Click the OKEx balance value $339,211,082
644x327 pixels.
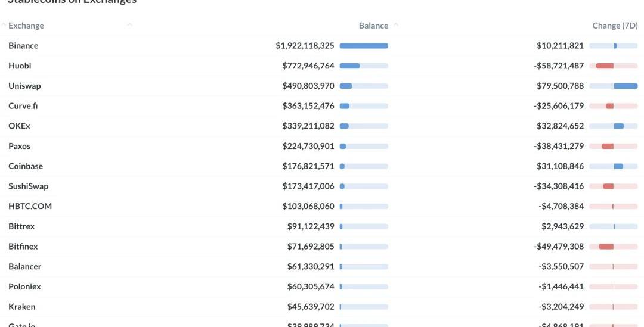tap(308, 126)
